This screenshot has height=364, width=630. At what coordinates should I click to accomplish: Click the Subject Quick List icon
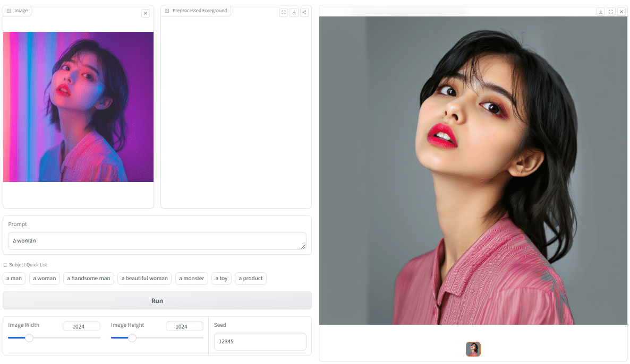(5, 265)
